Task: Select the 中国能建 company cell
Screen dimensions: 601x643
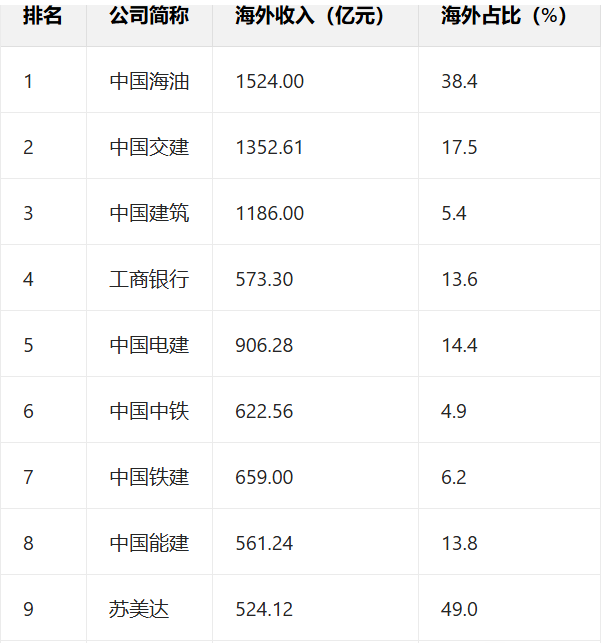Action: pos(149,543)
